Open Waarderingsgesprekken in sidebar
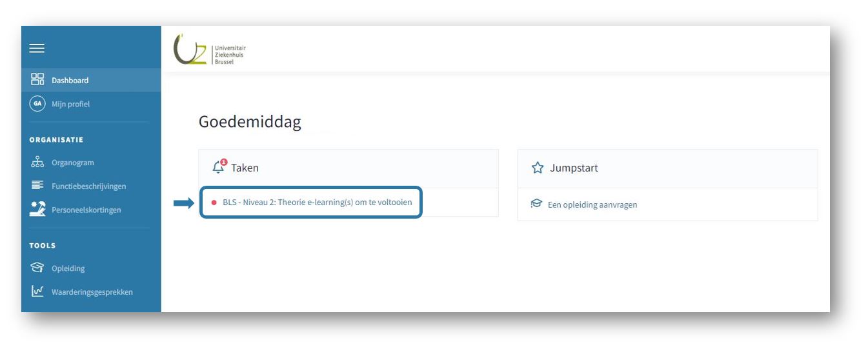The width and height of the screenshot is (868, 356). (92, 292)
